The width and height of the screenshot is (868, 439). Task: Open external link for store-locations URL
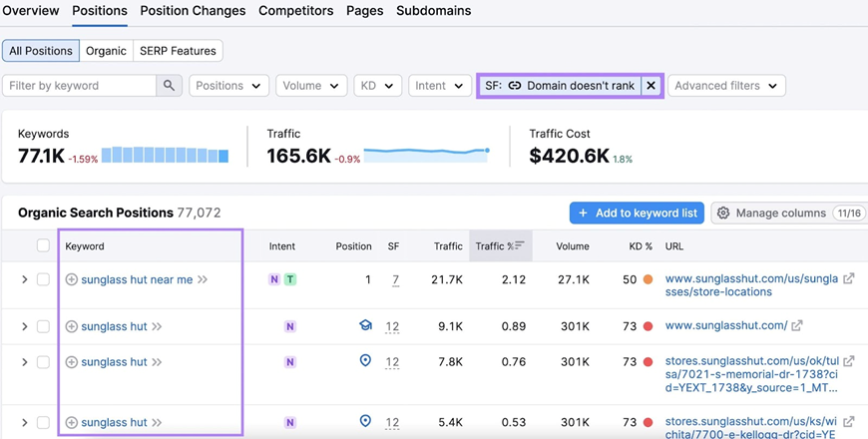tap(848, 279)
